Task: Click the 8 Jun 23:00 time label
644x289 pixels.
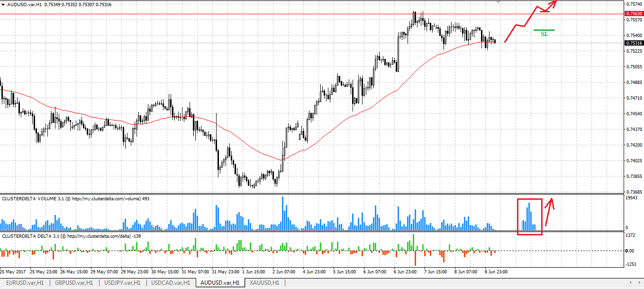Action: [x=496, y=272]
